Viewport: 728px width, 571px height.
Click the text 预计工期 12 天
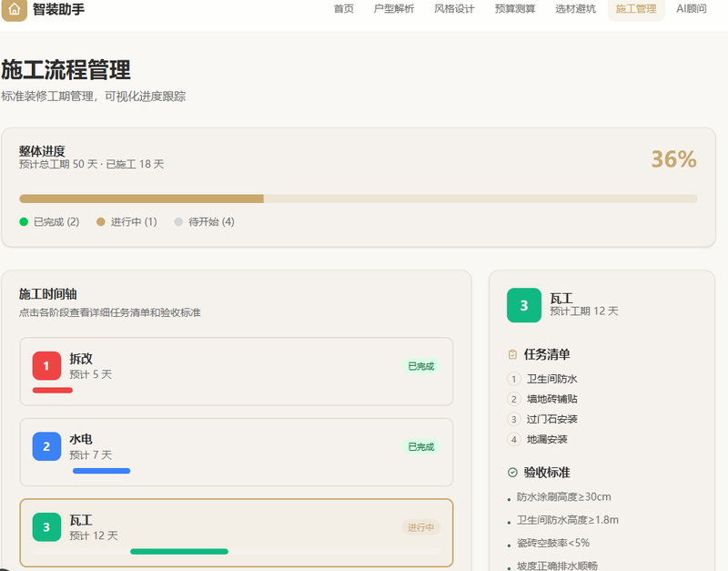click(x=584, y=311)
